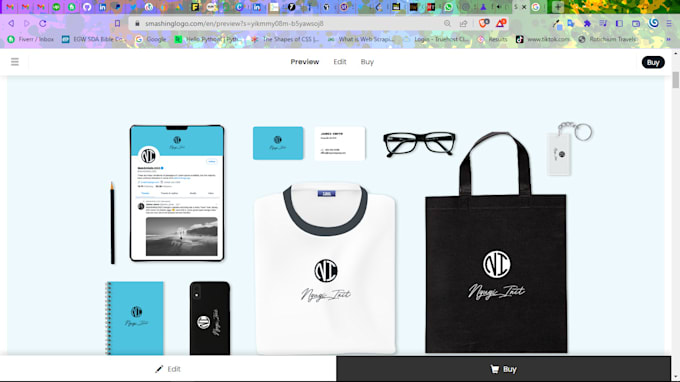Viewport: 680px width, 382px height.
Task: Open the new tab plus button
Action: [x=558, y=7]
